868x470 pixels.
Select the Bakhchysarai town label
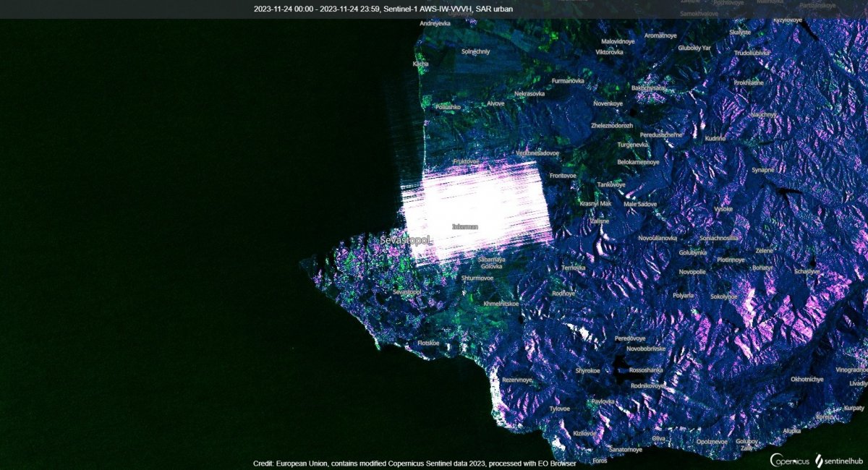pos(649,87)
